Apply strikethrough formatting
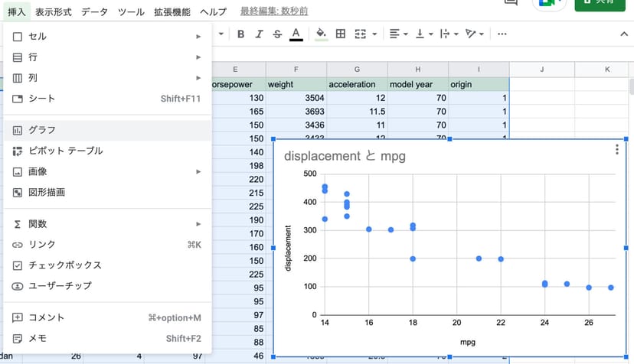 (x=278, y=34)
